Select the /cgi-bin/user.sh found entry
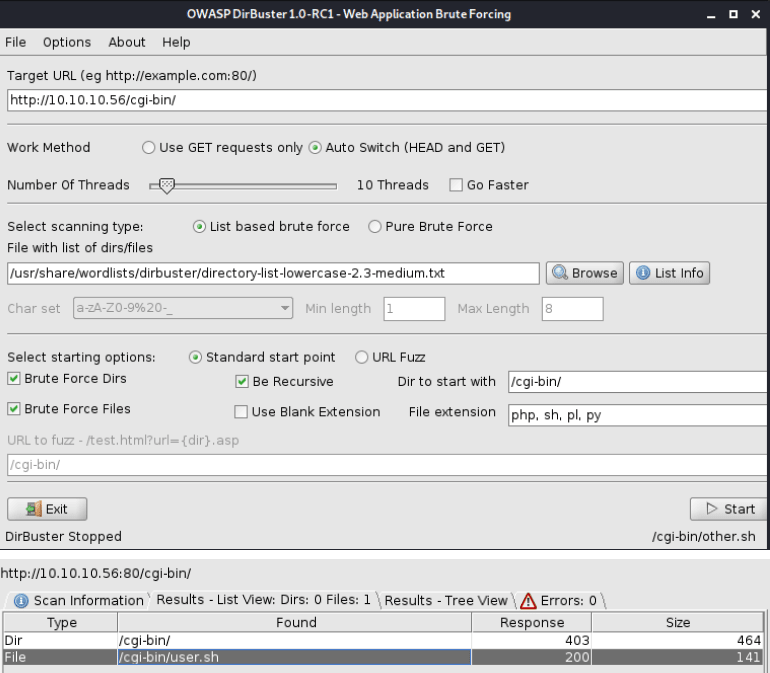The width and height of the screenshot is (770, 673). (295, 657)
